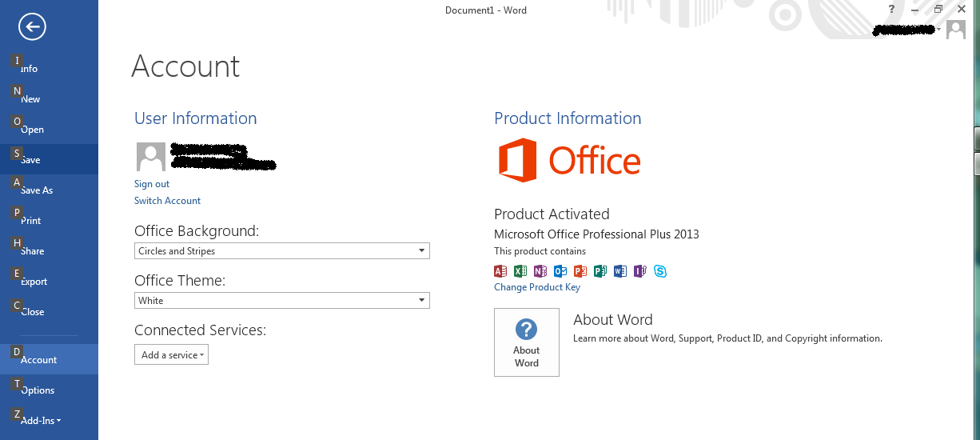The width and height of the screenshot is (980, 440).
Task: Expand the Add a service menu
Action: [171, 354]
